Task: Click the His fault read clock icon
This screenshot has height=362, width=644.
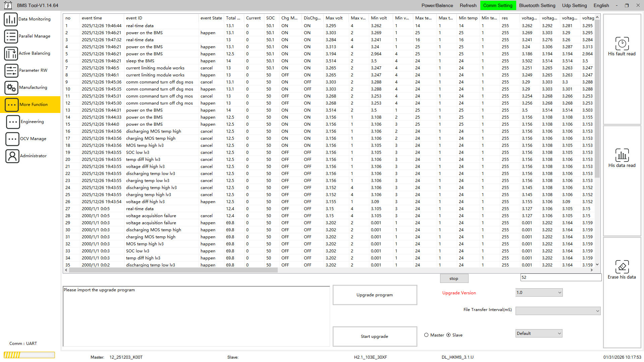Action: pyautogui.click(x=622, y=44)
